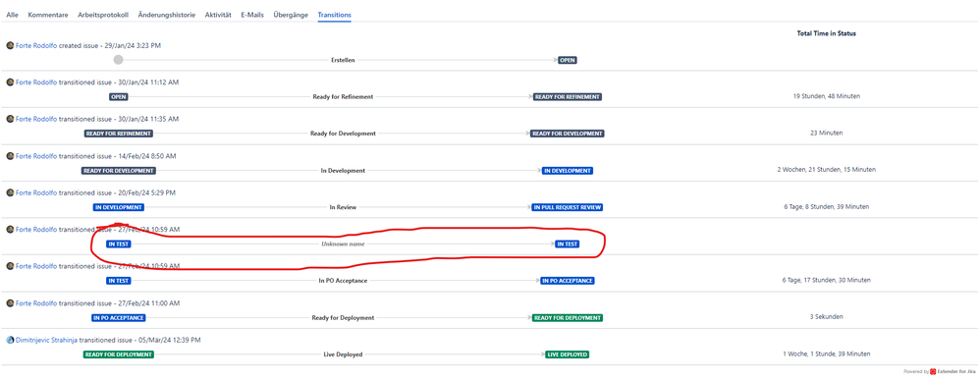980x379 pixels.
Task: Open Forte Rodolfo link dated 30/Jan/24 11:35 AM
Action: tap(36, 119)
